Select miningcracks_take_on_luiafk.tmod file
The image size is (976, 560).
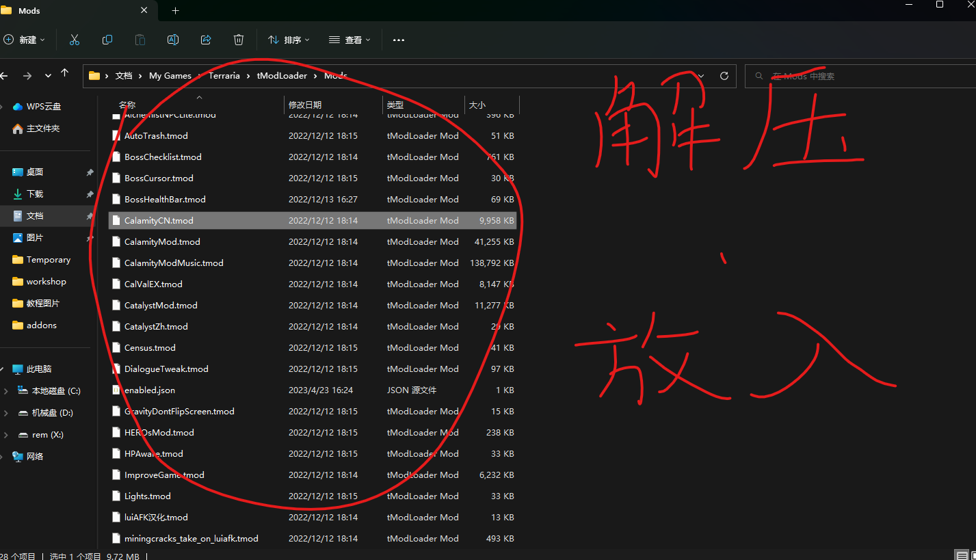pos(313,539)
